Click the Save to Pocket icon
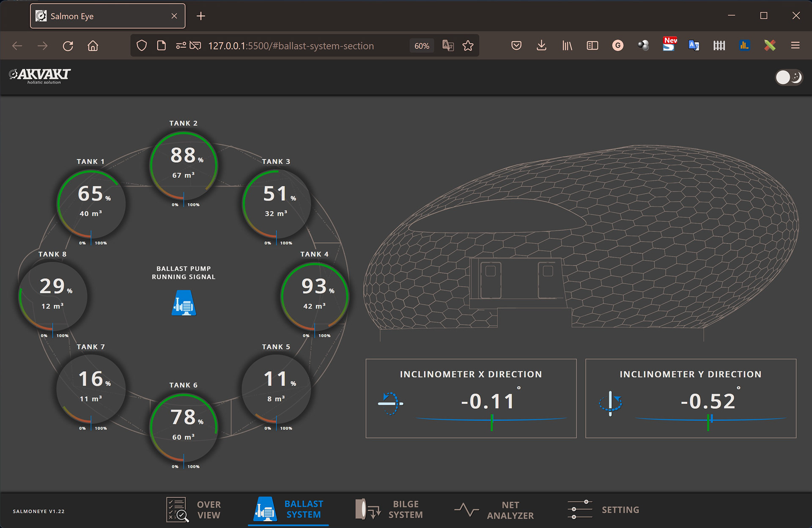The width and height of the screenshot is (812, 528). (x=516, y=46)
